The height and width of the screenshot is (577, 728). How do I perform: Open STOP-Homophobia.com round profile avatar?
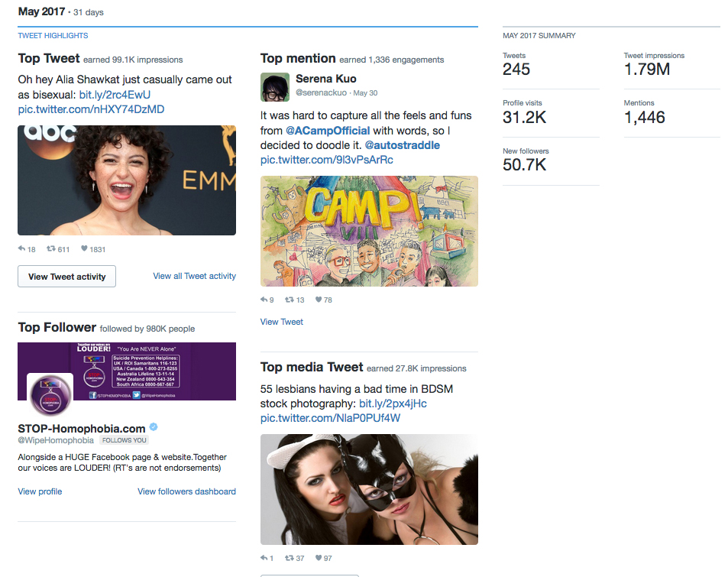pos(50,395)
